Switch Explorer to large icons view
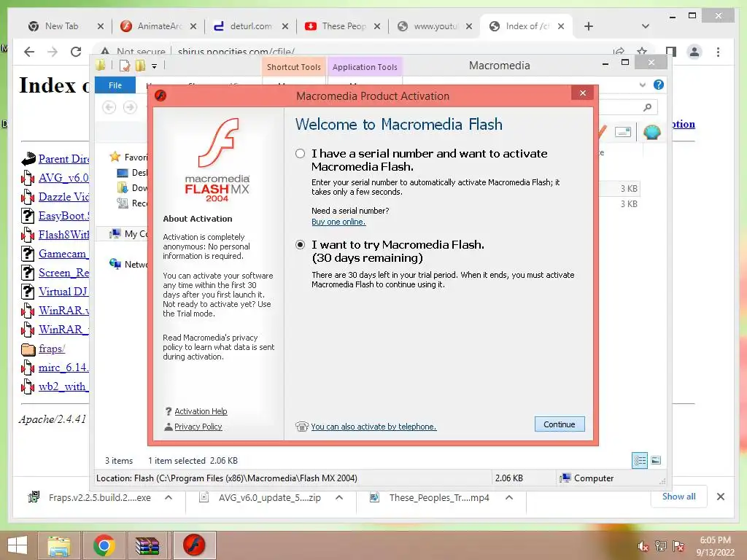Viewport: 747px width, 560px height. pos(656,460)
